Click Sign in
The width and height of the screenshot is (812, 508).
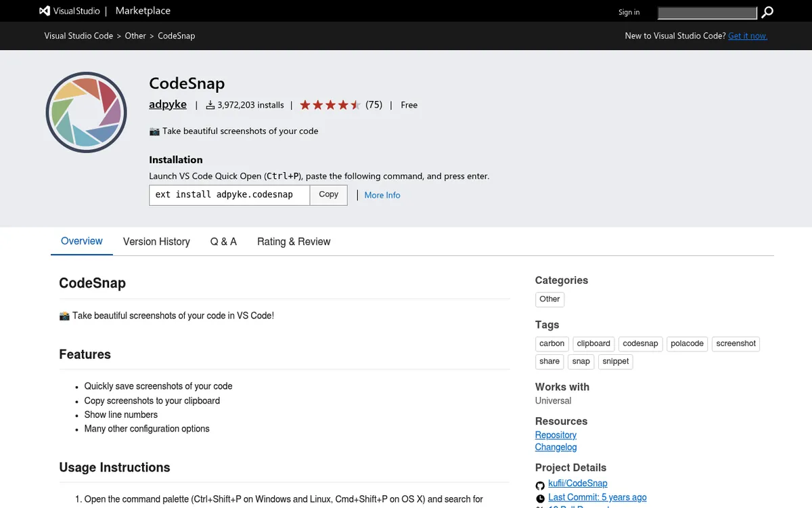629,12
